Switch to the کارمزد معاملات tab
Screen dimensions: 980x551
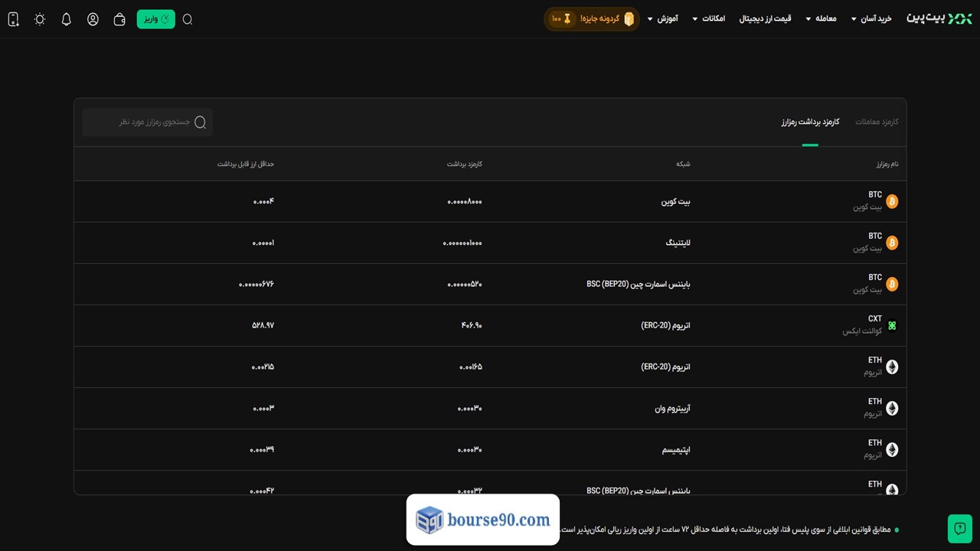[877, 122]
